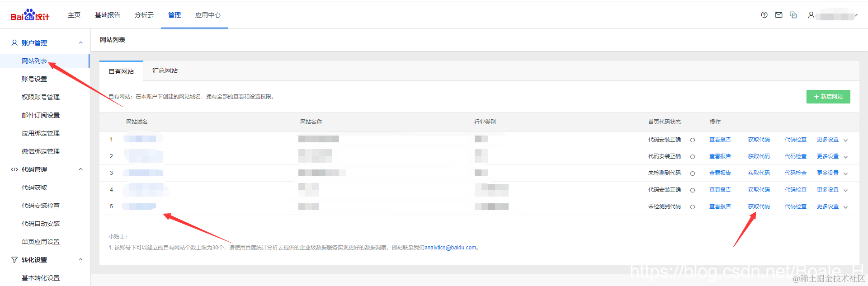Click 更多设置 text for row 2
Image resolution: width=868 pixels, height=286 pixels.
point(828,156)
